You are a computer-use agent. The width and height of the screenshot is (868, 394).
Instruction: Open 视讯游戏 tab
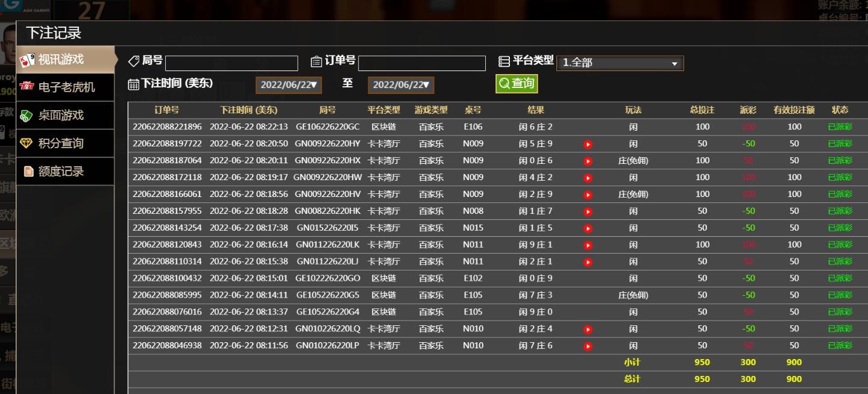click(x=65, y=60)
